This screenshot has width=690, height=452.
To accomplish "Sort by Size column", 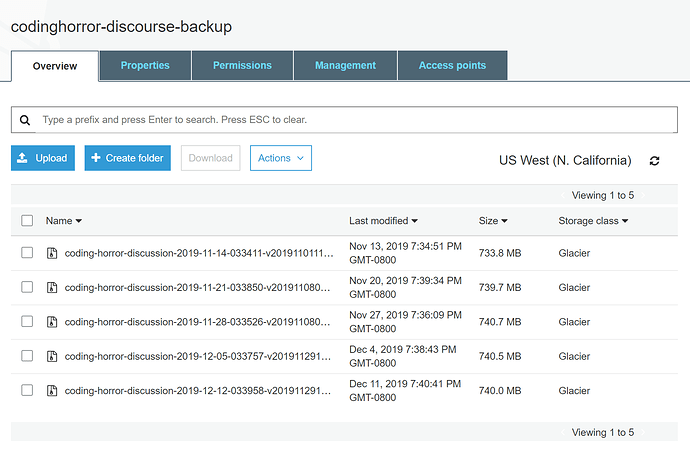I will point(493,221).
